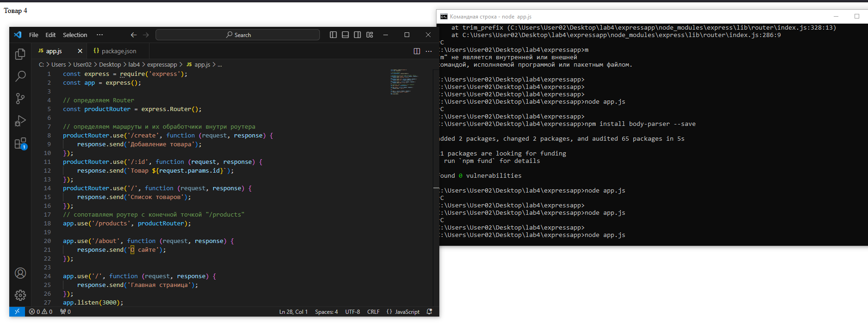Expand the hidden menu items ellipsis
This screenshot has height=330, width=868.
point(100,35)
